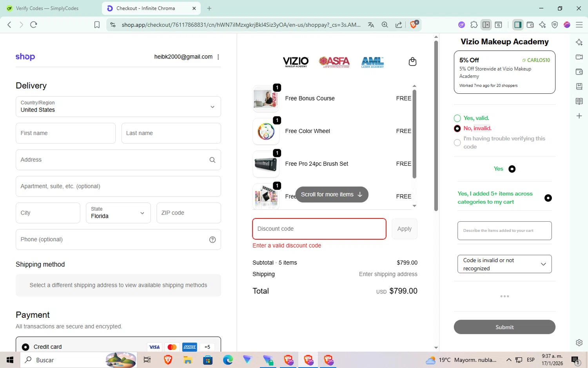Submit the code verification form
Image resolution: width=588 pixels, height=368 pixels.
tap(505, 327)
